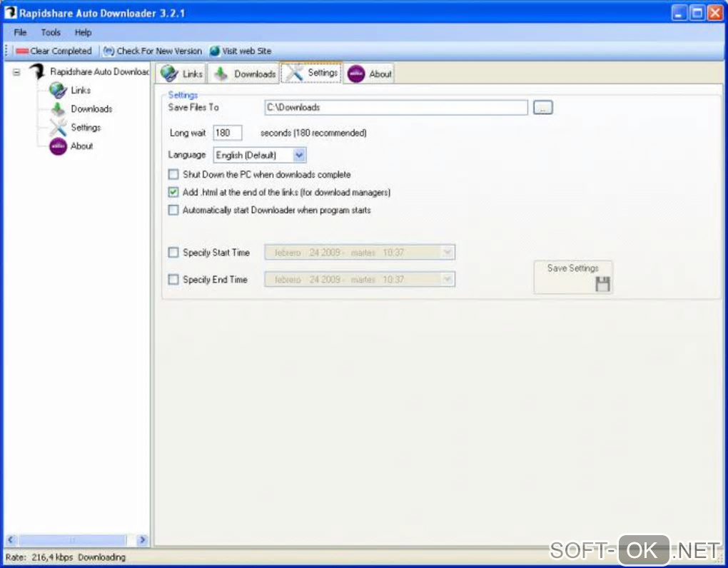Select the Rapidshare Auto Download root text
Screen dimensions: 728x568
[x=99, y=71]
